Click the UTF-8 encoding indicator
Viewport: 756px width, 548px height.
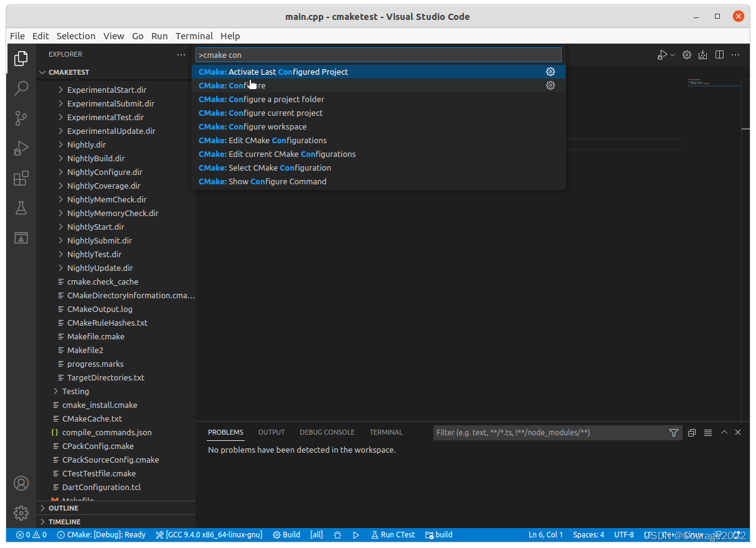click(x=624, y=535)
